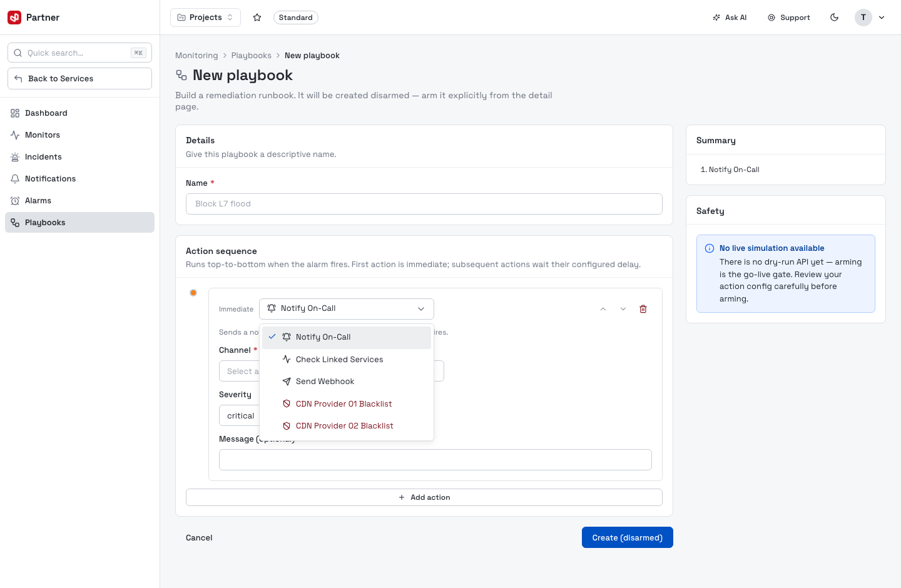Open Alarms in sidebar
This screenshot has height=588, width=901.
coord(79,201)
